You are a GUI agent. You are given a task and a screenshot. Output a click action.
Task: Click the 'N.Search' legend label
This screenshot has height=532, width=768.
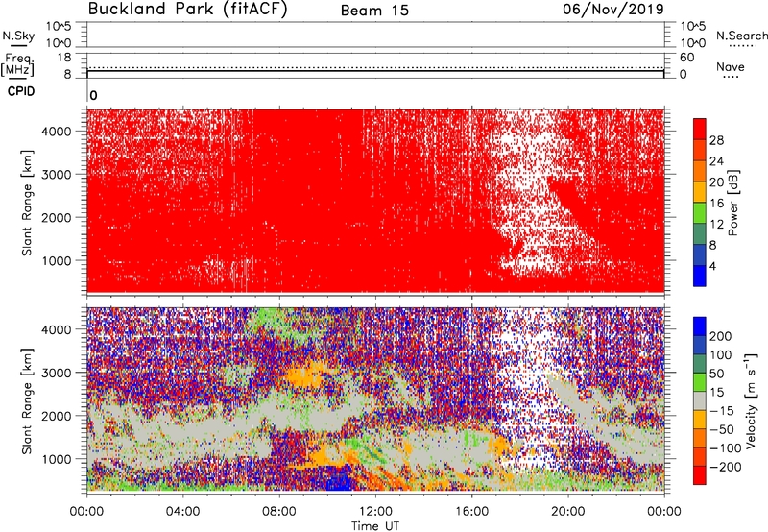[x=741, y=36]
